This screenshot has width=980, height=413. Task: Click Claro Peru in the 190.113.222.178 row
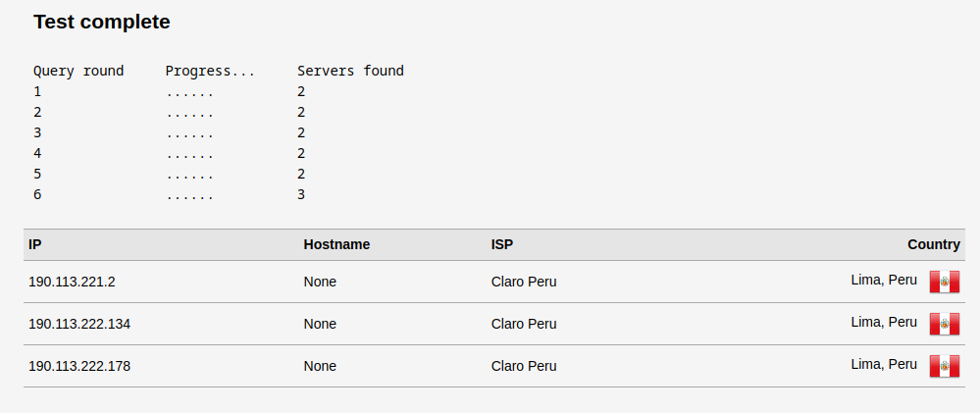coord(524,366)
